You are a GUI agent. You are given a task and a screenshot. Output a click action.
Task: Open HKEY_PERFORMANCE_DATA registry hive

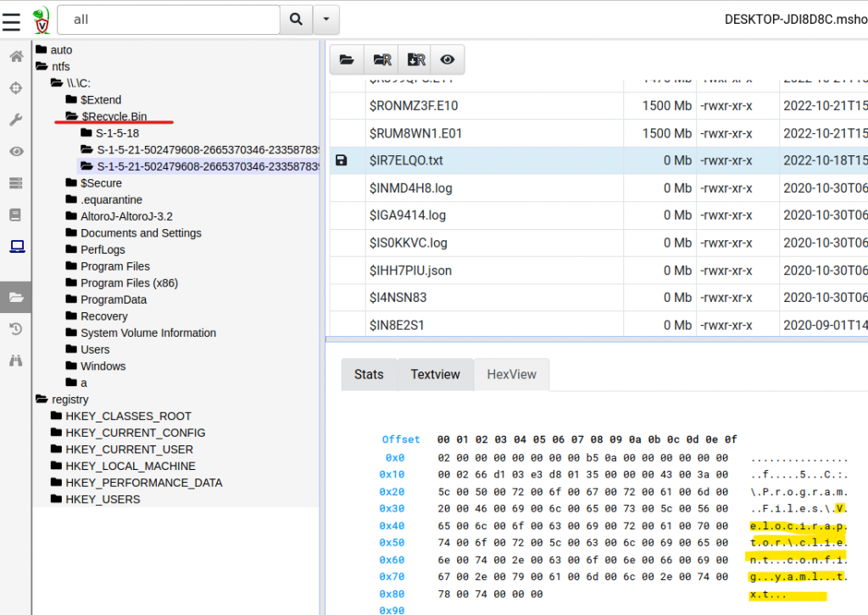136,482
